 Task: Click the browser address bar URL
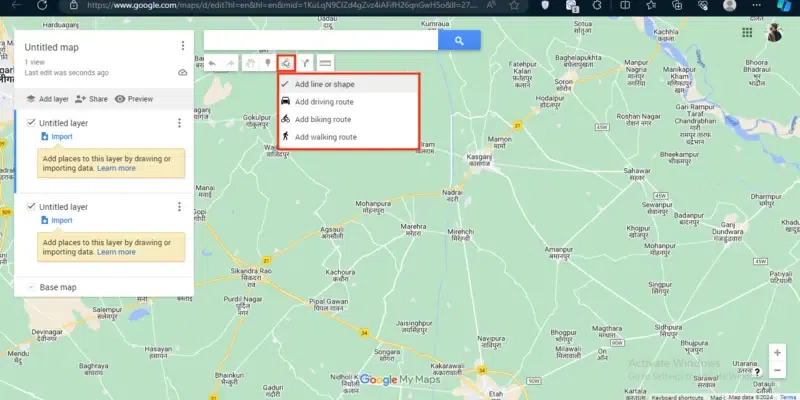click(283, 5)
